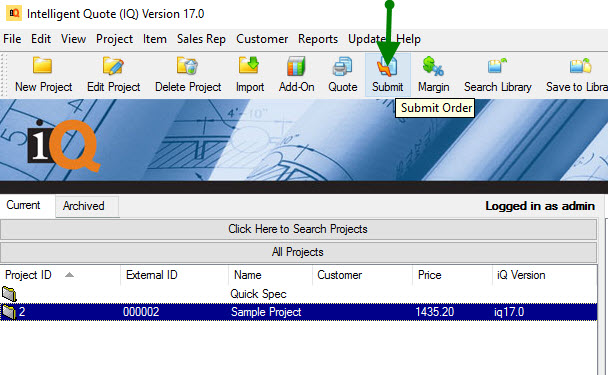608x375 pixels.
Task: Sort by the Project ID column header
Action: (x=60, y=275)
